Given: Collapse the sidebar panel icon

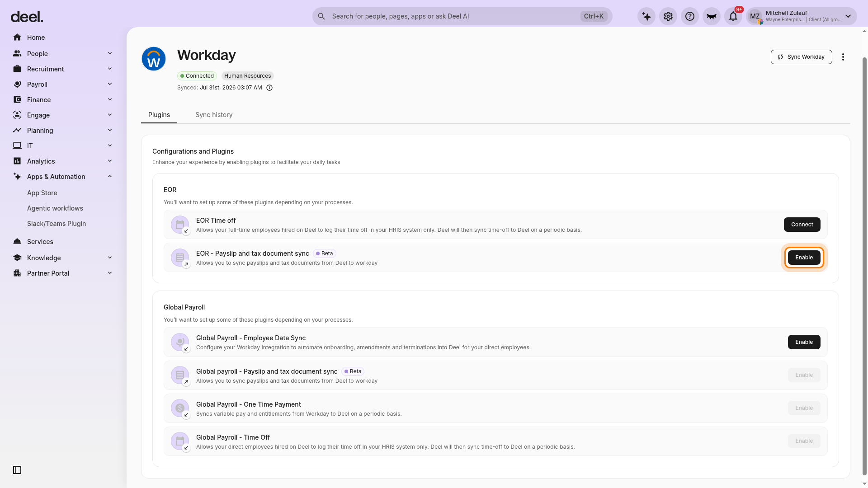Looking at the screenshot, I should coord(17,470).
